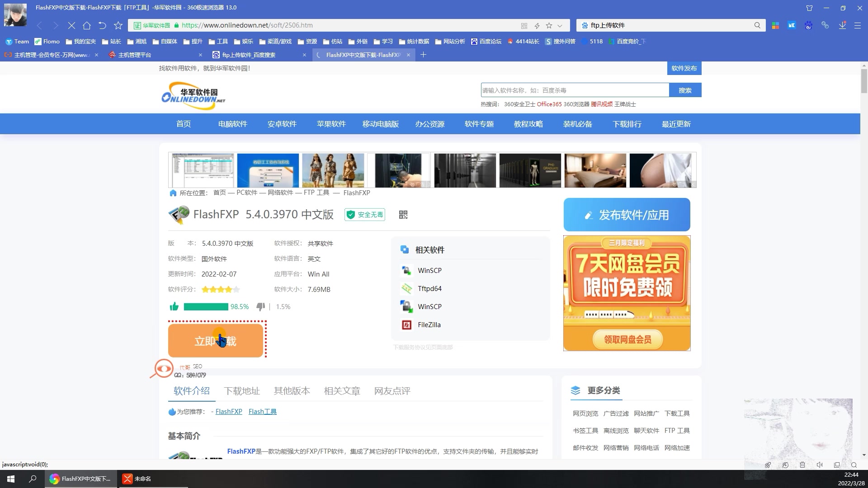This screenshot has width=868, height=488.
Task: Open the 7天网盘会员 ad banner
Action: pyautogui.click(x=627, y=293)
